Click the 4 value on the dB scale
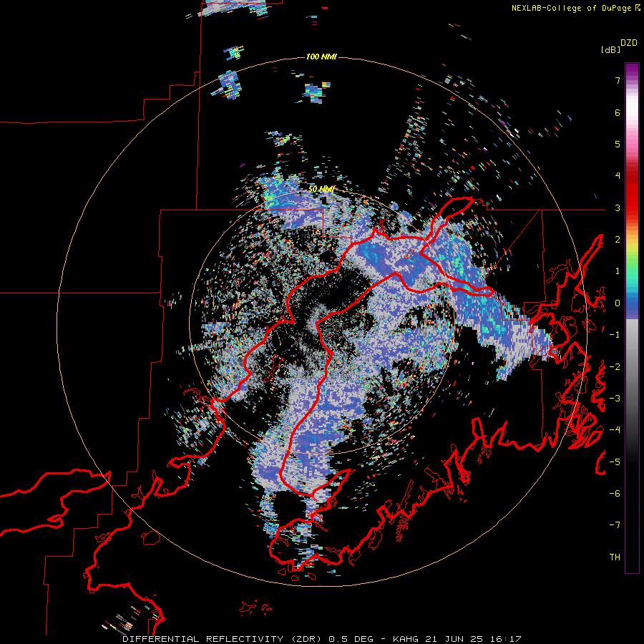644x644 pixels. (618, 176)
